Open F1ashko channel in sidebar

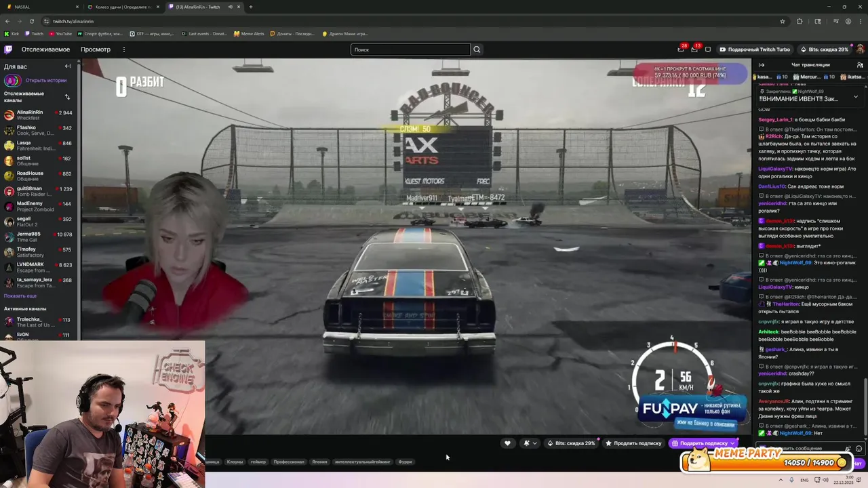(x=39, y=130)
